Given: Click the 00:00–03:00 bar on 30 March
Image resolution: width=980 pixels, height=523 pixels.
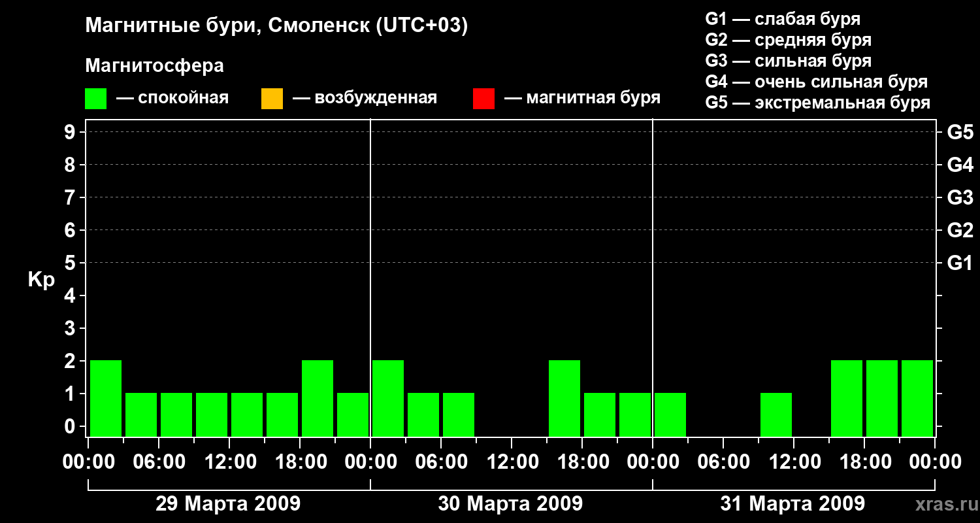Looking at the screenshot, I should point(388,398).
